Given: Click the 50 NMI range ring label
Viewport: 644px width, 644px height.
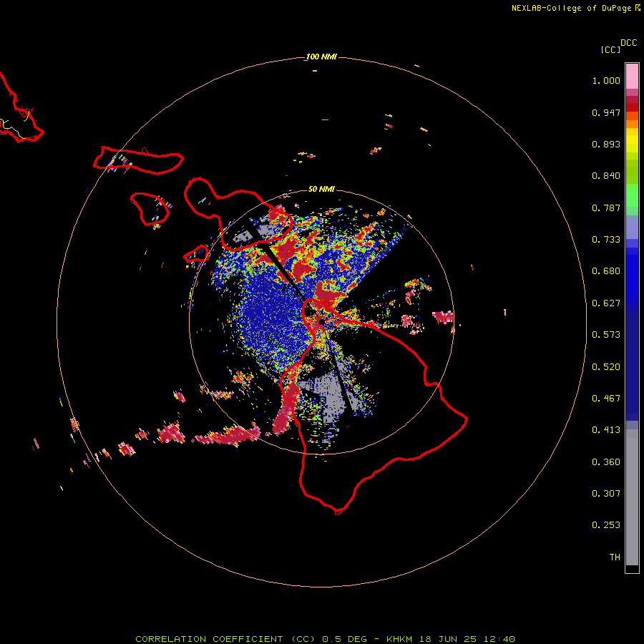Looking at the screenshot, I should point(321,189).
